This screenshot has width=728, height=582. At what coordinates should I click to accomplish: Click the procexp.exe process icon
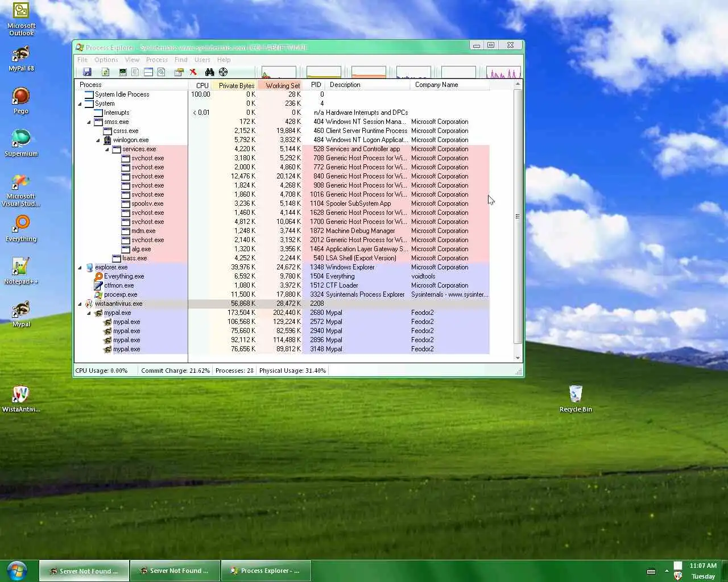point(98,294)
